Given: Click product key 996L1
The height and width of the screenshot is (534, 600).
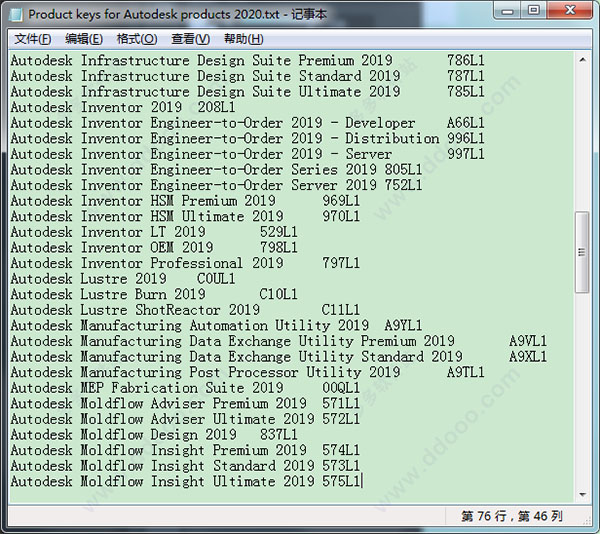Looking at the screenshot, I should 466,138.
